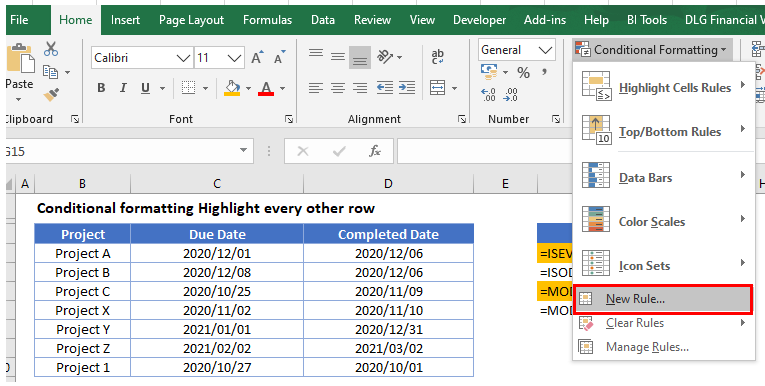Toggle Bottom Align button
This screenshot has width=765, height=386.
tap(360, 58)
